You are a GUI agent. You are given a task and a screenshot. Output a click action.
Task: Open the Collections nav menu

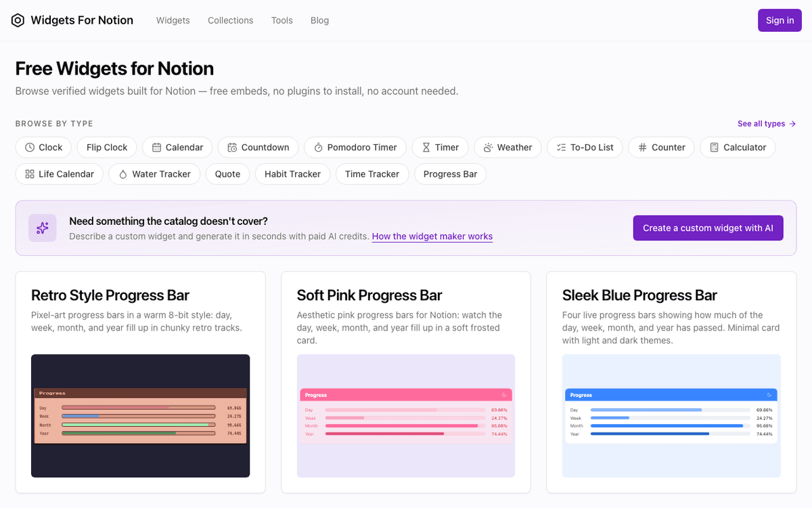click(x=231, y=20)
